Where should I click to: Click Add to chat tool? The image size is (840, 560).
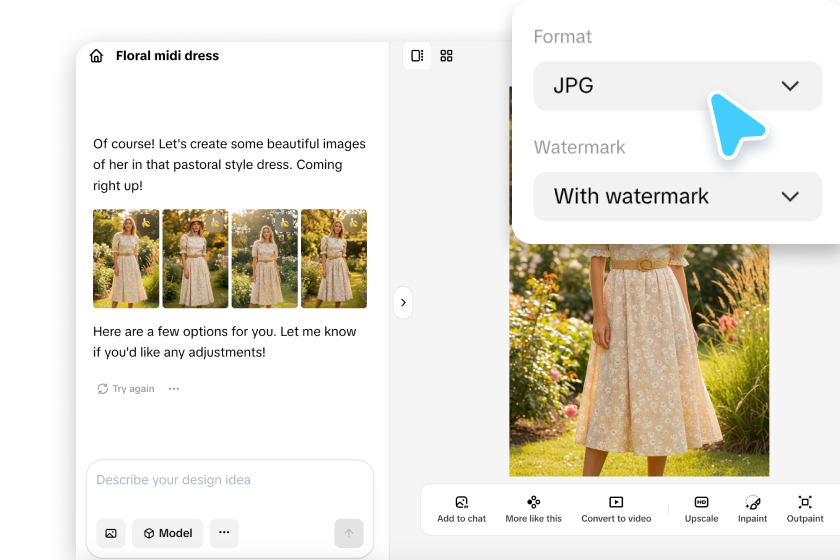tap(461, 509)
